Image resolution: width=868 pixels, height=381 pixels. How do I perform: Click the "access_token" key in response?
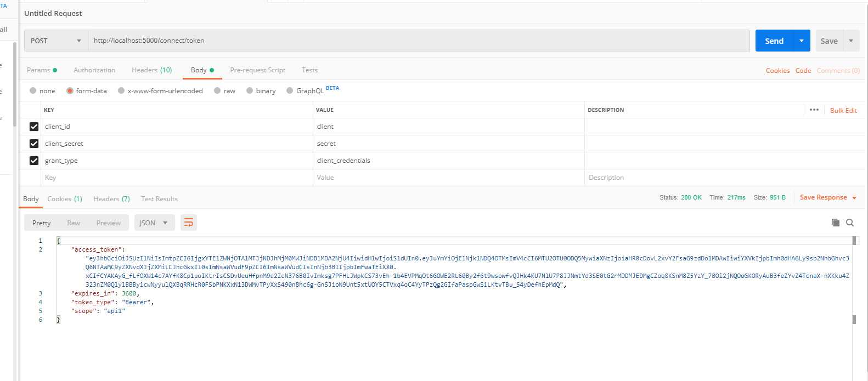pos(96,249)
